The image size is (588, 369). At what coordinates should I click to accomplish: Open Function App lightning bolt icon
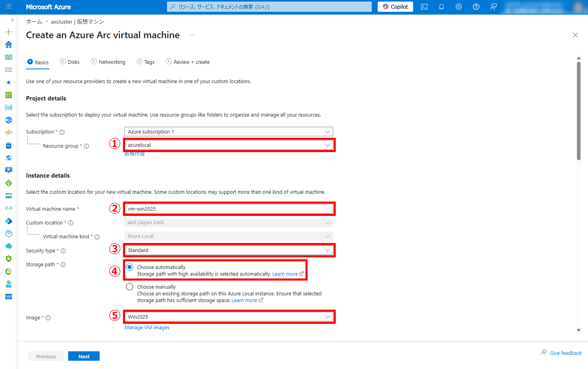(8, 133)
